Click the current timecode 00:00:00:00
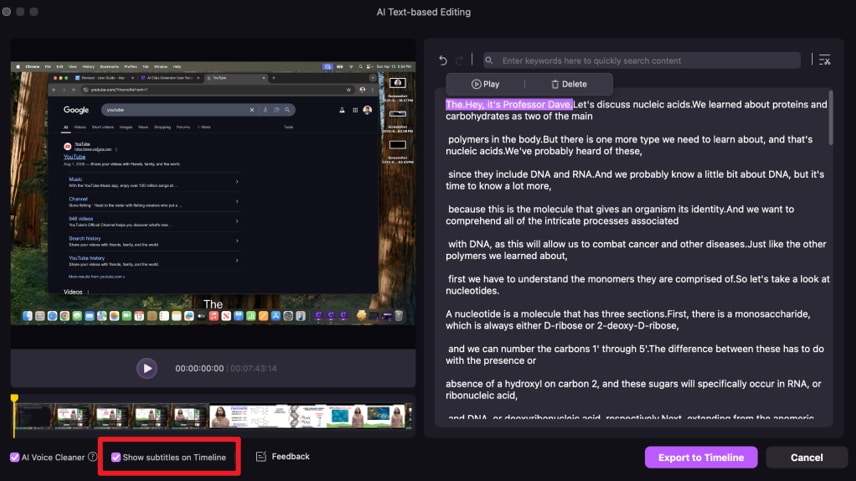 199,369
